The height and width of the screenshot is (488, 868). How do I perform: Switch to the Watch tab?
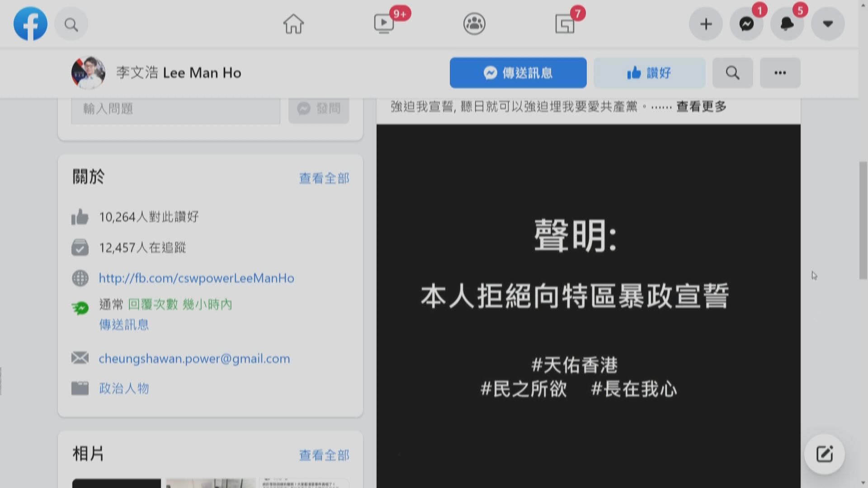[x=384, y=23]
